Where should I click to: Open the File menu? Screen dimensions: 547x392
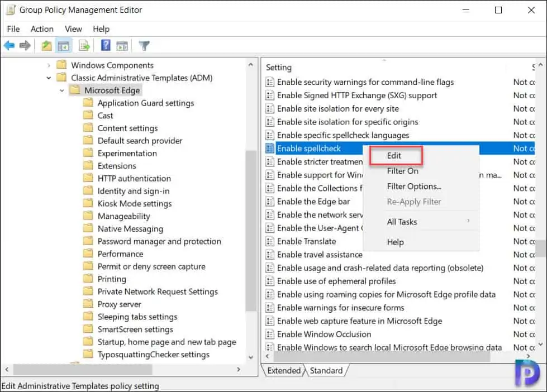(x=13, y=29)
